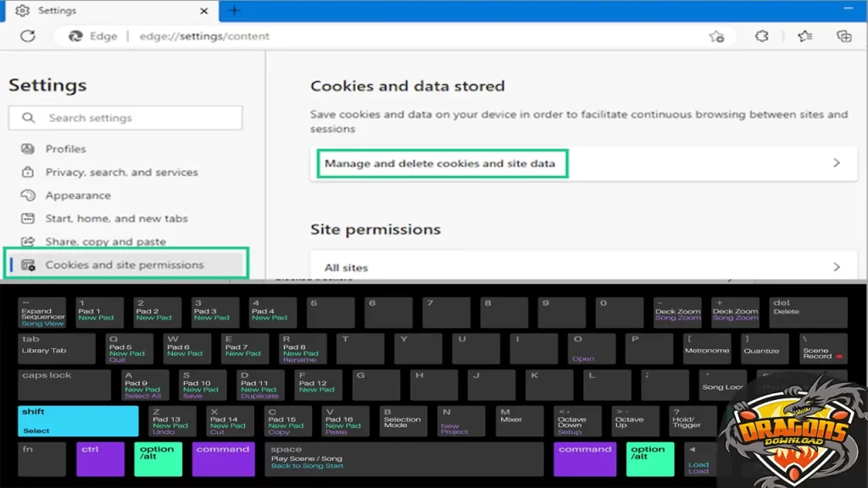Click the Appearance icon in the settings sidebar
The image size is (868, 488).
[x=29, y=196]
